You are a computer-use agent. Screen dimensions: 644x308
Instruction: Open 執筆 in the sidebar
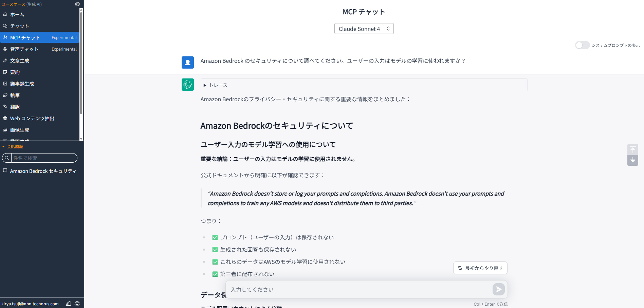tap(40, 95)
